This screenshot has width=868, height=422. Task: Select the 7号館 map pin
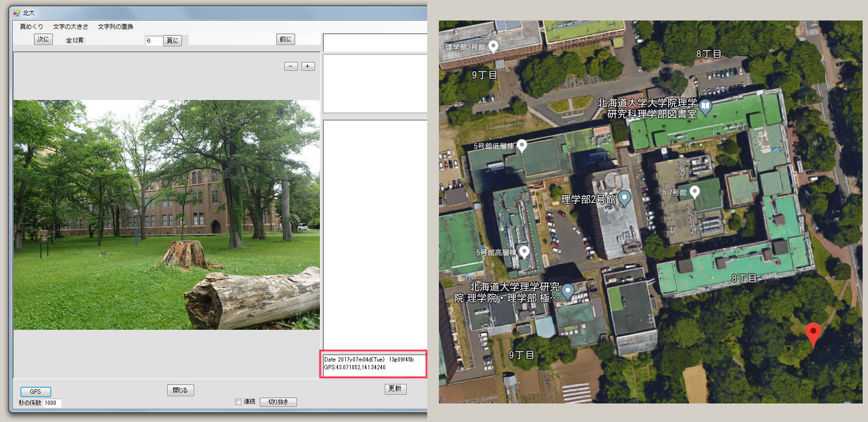[694, 192]
